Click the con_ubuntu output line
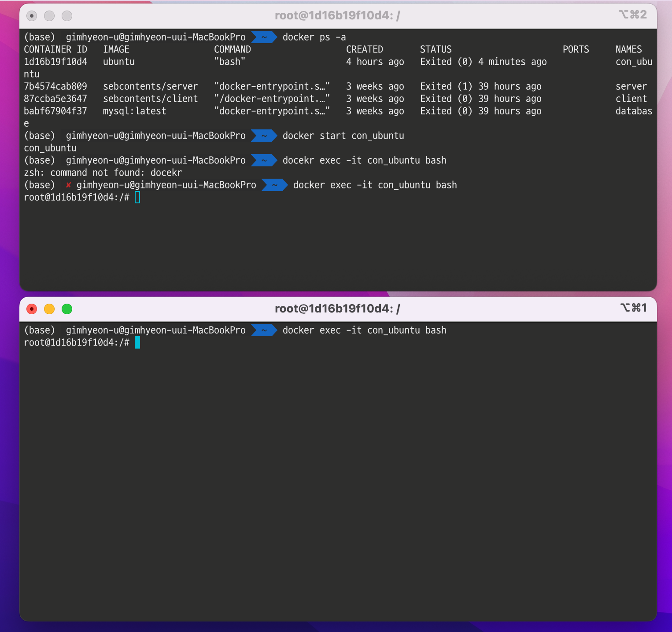 coord(50,148)
